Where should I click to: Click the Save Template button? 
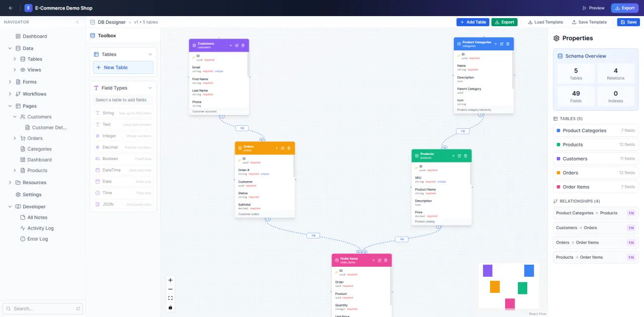pos(589,22)
